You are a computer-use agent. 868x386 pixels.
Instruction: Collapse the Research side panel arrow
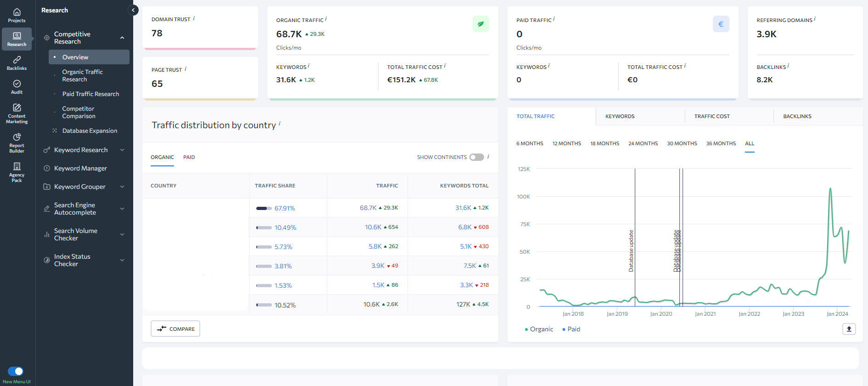133,10
